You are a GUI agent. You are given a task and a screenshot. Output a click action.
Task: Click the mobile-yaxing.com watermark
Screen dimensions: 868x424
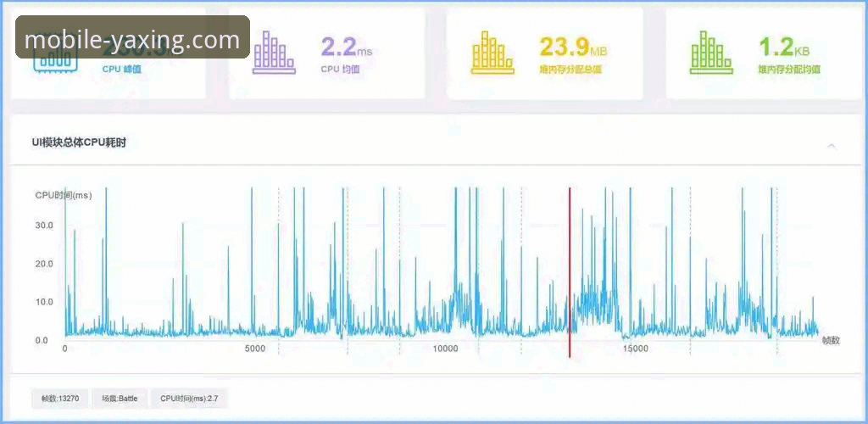tap(132, 39)
